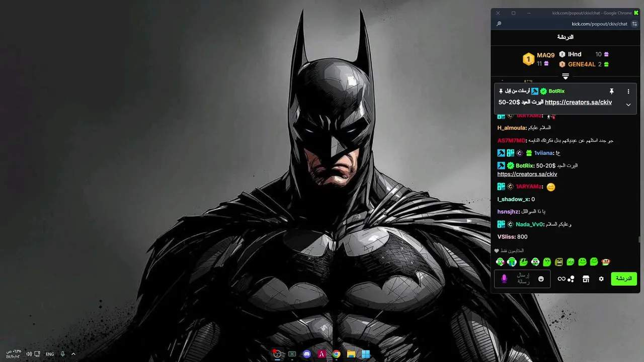Open File Explorer from the taskbar
The image size is (644, 362).
point(351,354)
